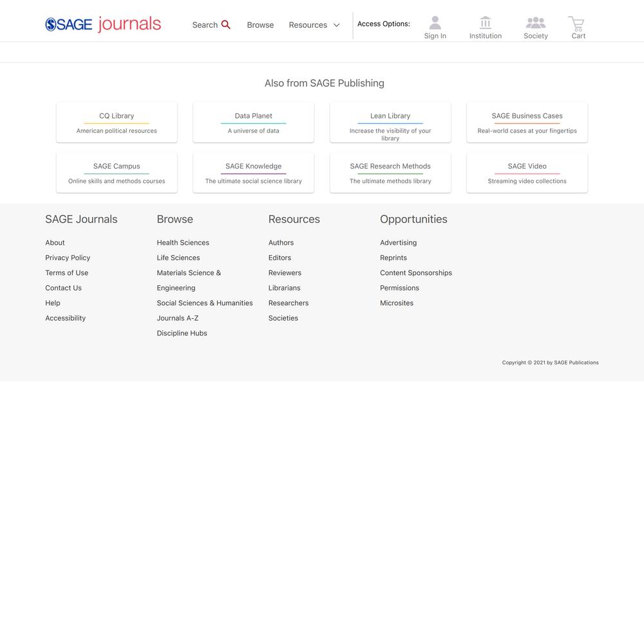Click the Access Options label
Screen dimensions: 644x644
tap(384, 24)
